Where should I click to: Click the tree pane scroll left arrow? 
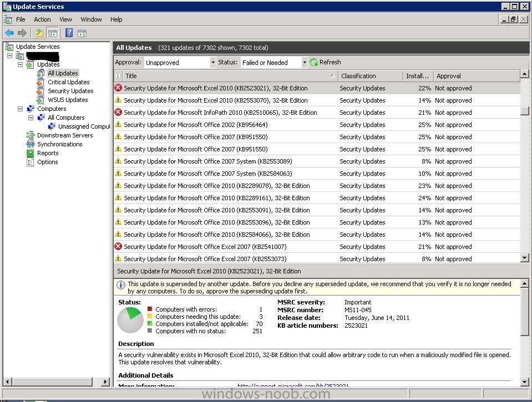[7, 381]
